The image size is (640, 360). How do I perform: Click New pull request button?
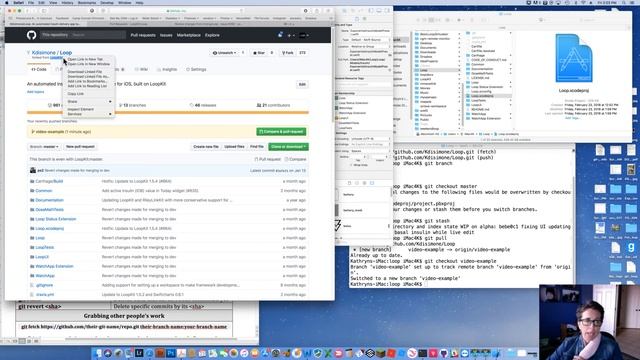[80, 147]
